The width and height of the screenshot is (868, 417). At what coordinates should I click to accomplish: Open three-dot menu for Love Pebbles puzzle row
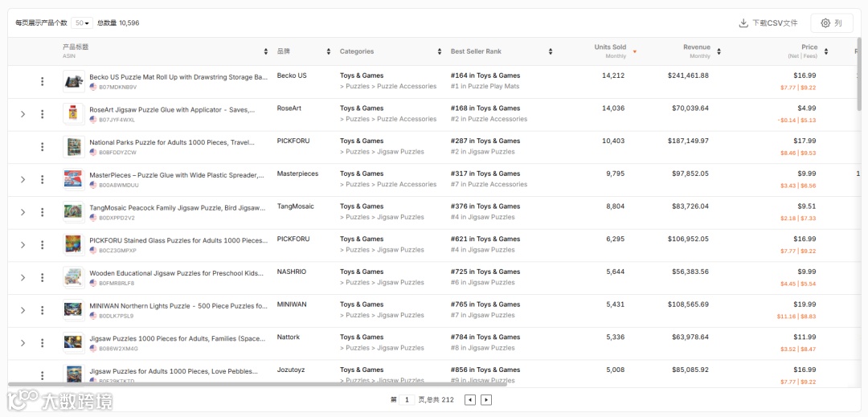(x=42, y=375)
